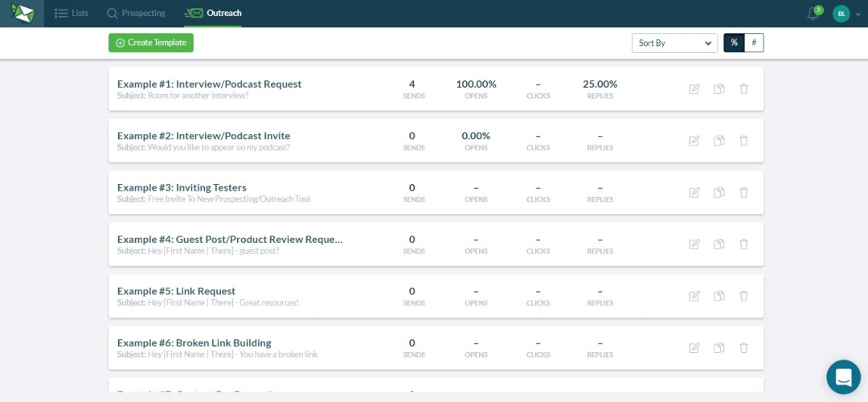Open Example #3: Inviting Testers
The image size is (868, 402).
click(x=182, y=187)
